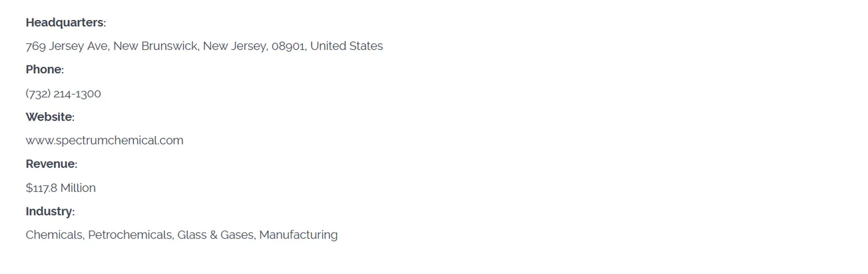Select the (732) area code
The width and height of the screenshot is (868, 274).
(38, 94)
